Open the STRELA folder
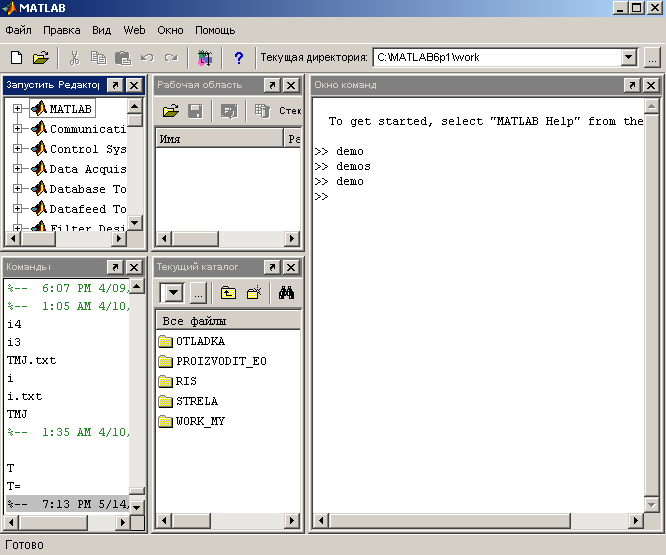The height and width of the screenshot is (555, 666). 188,401
